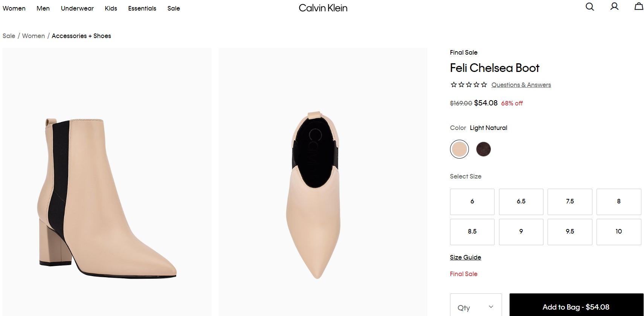
Task: Open the Sale menu item
Action: (174, 8)
